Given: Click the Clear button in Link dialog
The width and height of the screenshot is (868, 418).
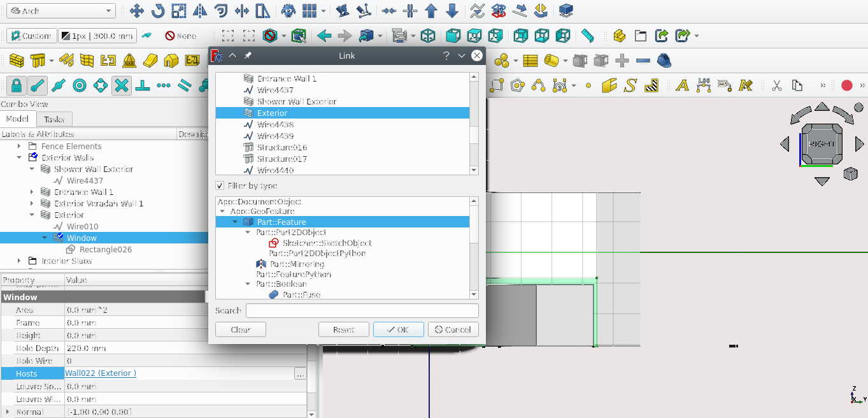Looking at the screenshot, I should click(240, 329).
